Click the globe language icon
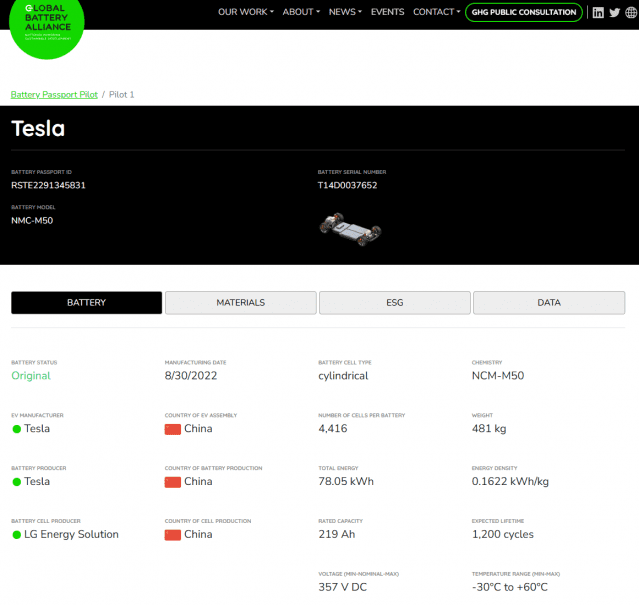Screen dimensions: 639x605 coord(631,13)
